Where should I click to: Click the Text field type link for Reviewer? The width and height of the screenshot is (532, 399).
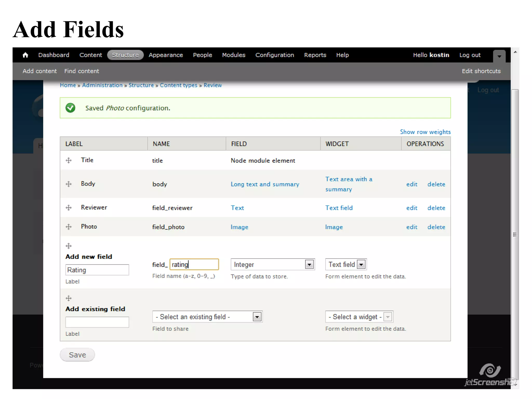pyautogui.click(x=237, y=208)
